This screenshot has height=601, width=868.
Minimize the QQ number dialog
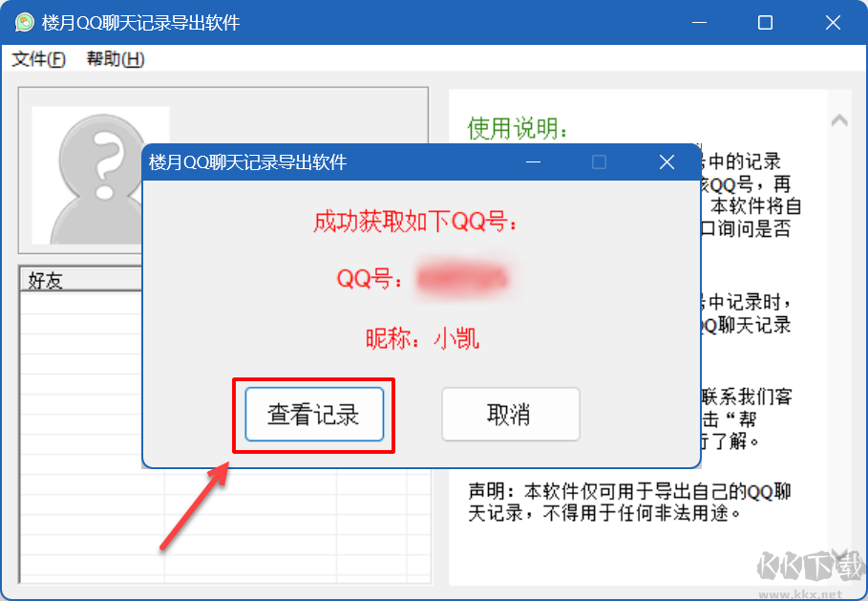coord(533,162)
